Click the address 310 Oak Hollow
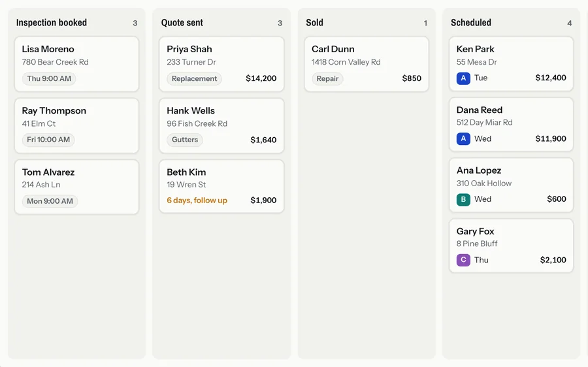Image resolution: width=588 pixels, height=367 pixels. [x=483, y=183]
